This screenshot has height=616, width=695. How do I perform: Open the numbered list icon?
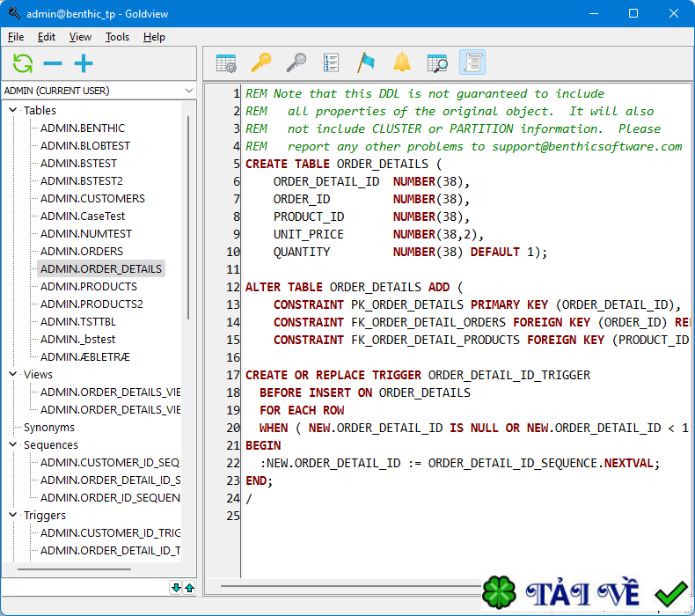(332, 62)
